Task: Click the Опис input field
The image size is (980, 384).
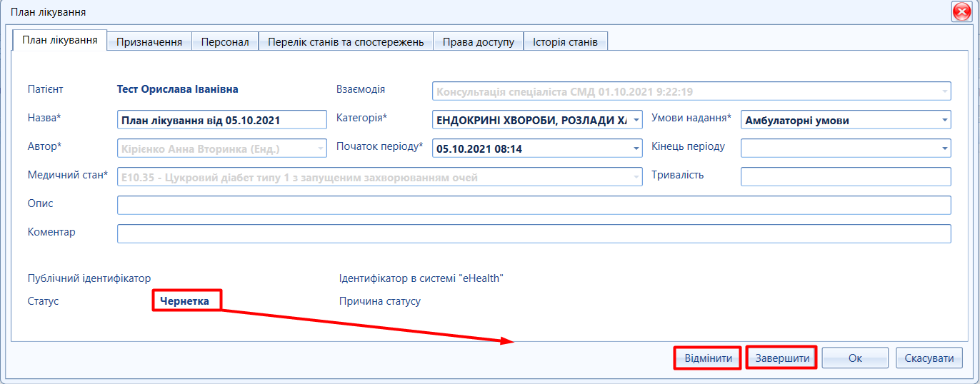Action: pos(534,205)
